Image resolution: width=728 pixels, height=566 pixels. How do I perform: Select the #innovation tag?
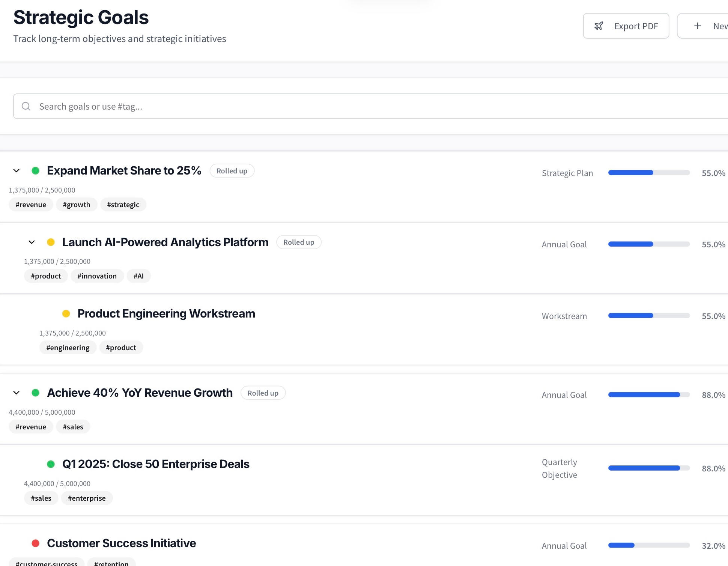click(97, 276)
